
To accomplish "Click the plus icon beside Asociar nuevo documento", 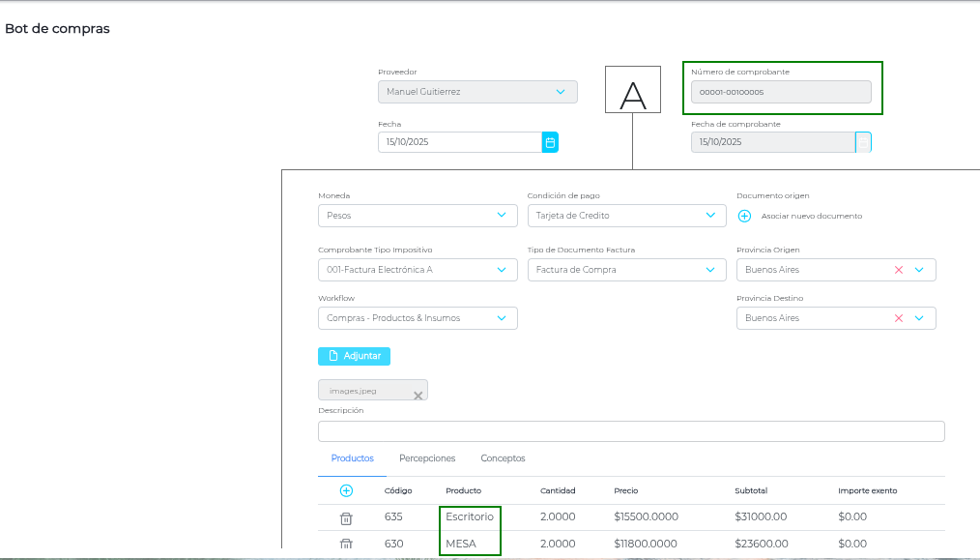I will tap(744, 216).
